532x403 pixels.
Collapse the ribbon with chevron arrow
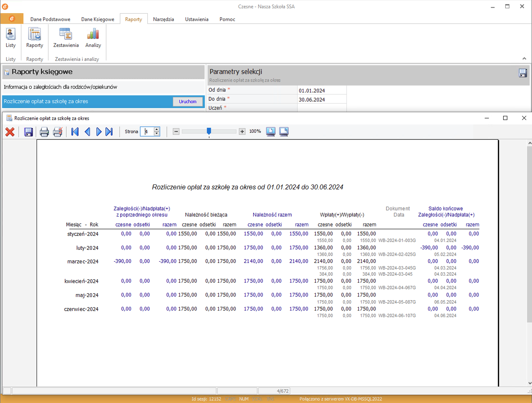click(524, 59)
